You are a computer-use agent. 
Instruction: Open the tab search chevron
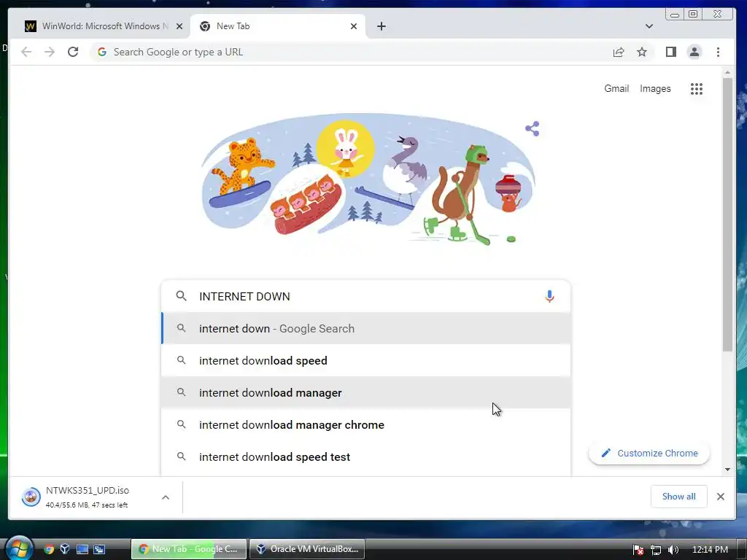click(x=649, y=26)
